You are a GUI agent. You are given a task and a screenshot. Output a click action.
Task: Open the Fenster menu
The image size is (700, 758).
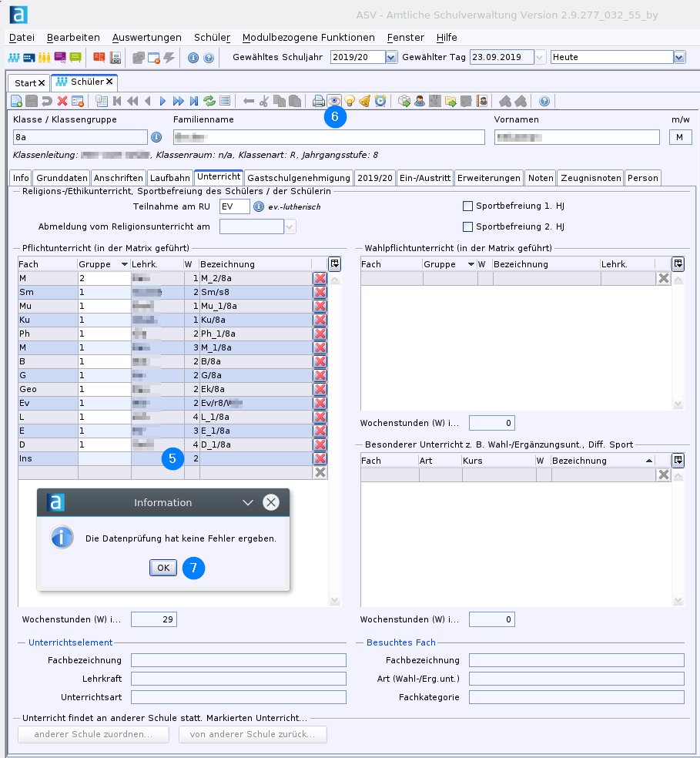406,38
